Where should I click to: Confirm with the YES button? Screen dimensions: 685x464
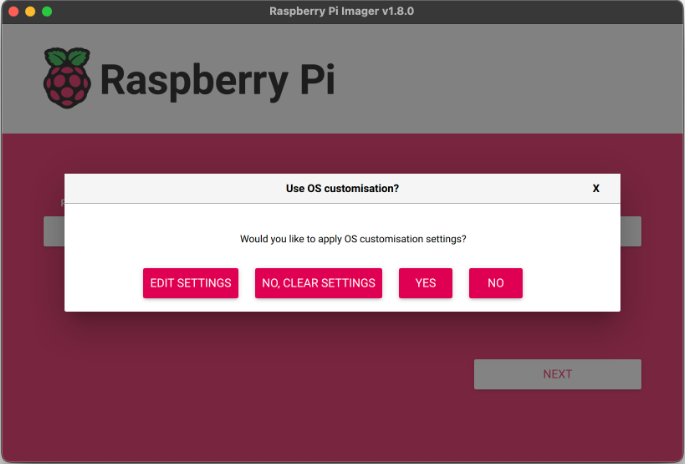click(426, 283)
